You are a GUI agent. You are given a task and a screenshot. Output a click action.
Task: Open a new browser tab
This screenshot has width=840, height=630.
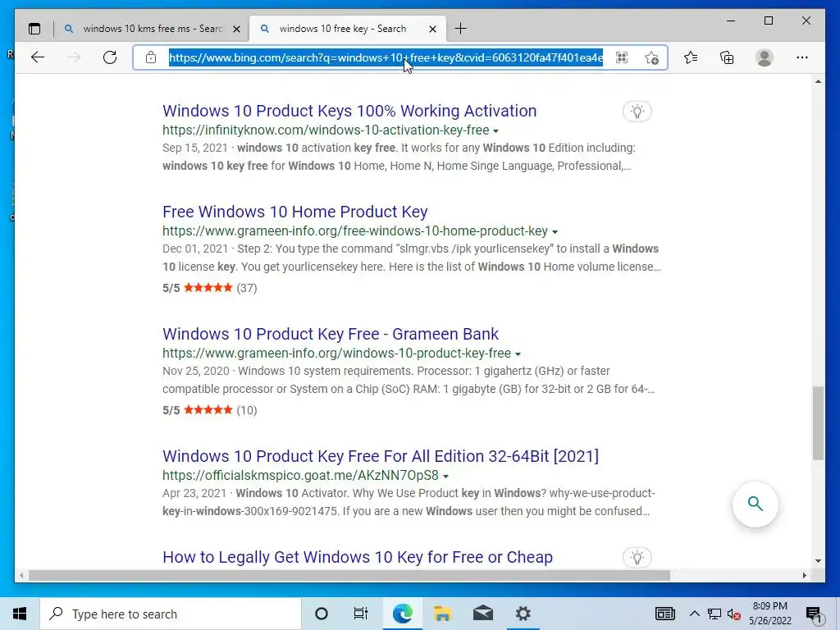[x=460, y=29]
